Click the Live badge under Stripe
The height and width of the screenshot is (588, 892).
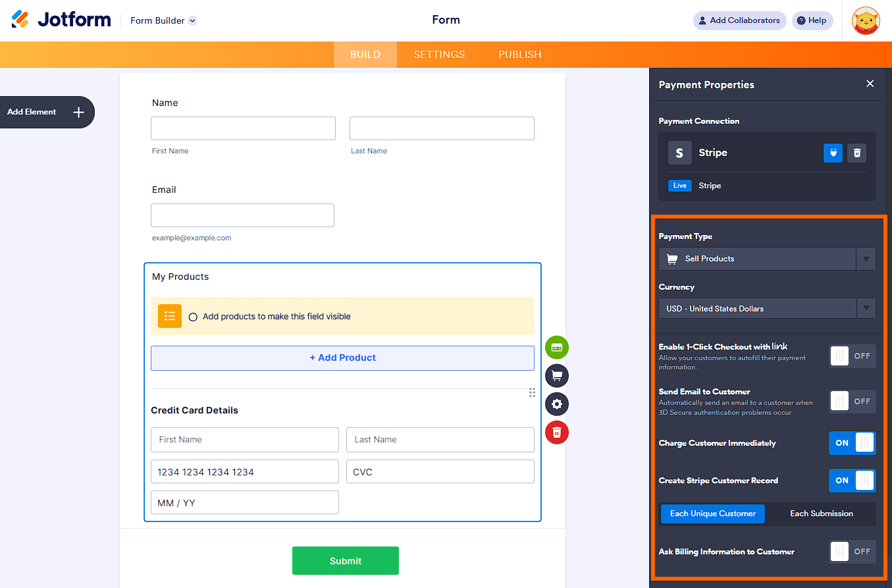pyautogui.click(x=680, y=186)
